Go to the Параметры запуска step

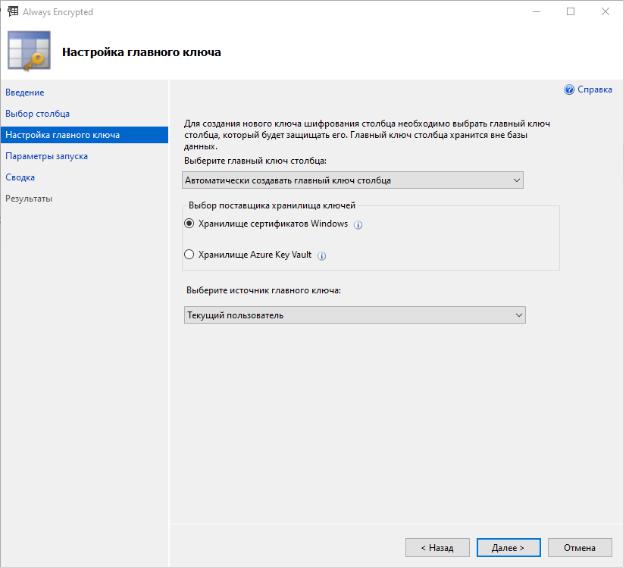pos(47,156)
